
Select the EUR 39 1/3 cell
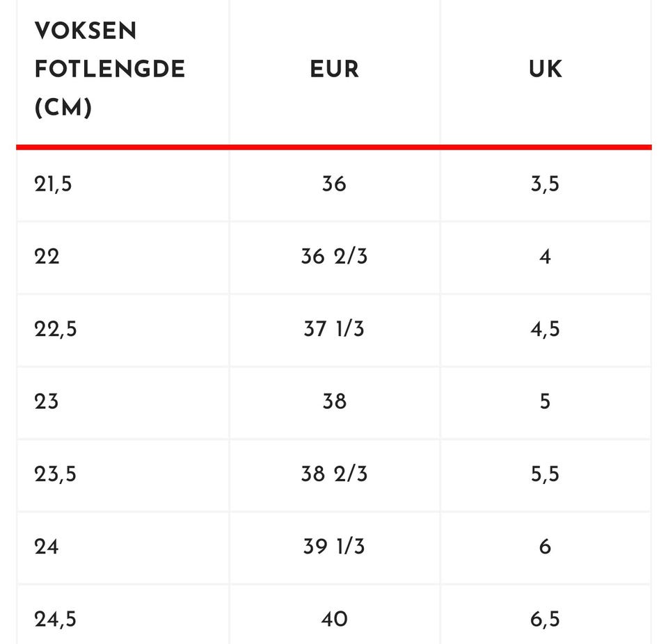pos(335,547)
